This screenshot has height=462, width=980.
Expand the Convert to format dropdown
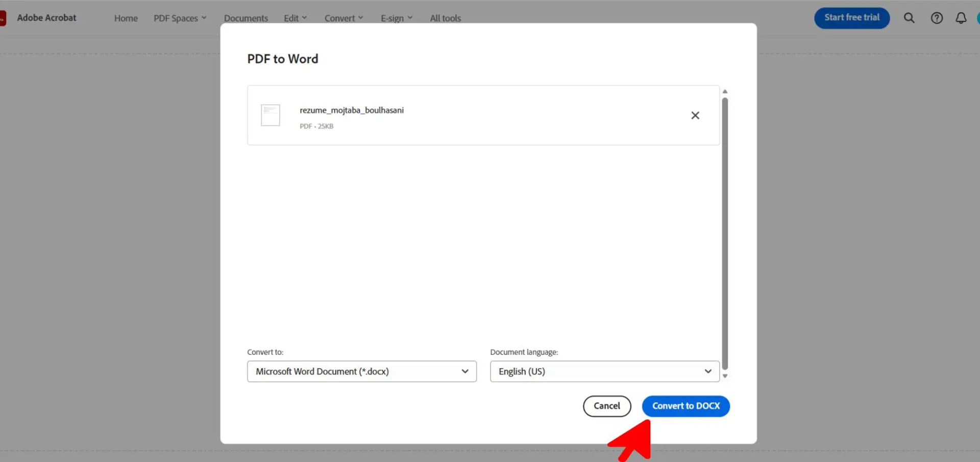coord(362,371)
